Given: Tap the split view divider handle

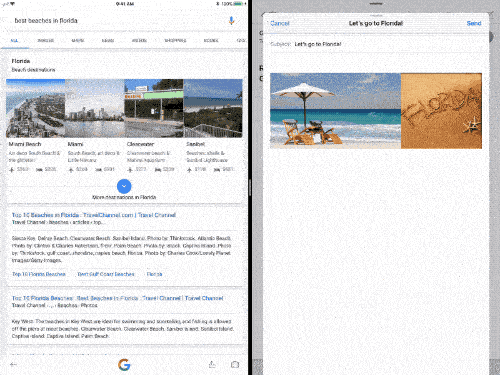Looking at the screenshot, I should click(x=250, y=187).
